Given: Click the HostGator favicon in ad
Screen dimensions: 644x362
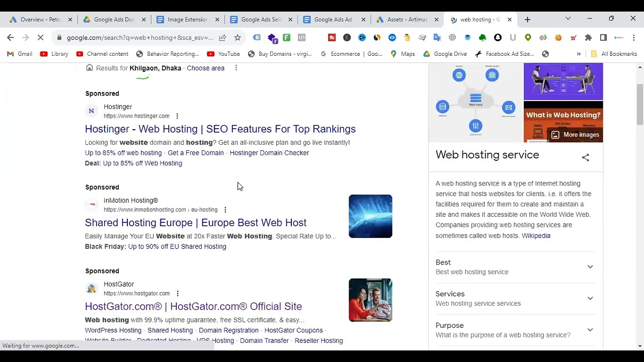Looking at the screenshot, I should click(91, 289).
